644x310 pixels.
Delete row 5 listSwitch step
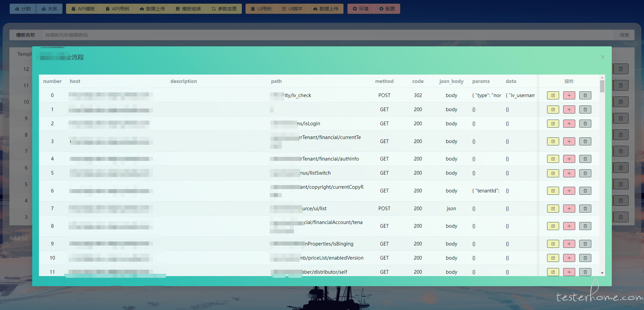click(x=585, y=173)
